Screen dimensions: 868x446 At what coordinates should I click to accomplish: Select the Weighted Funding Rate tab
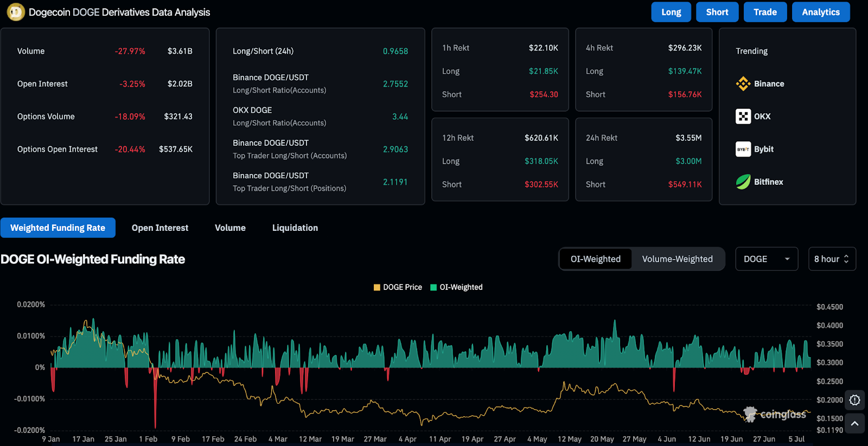[58, 228]
